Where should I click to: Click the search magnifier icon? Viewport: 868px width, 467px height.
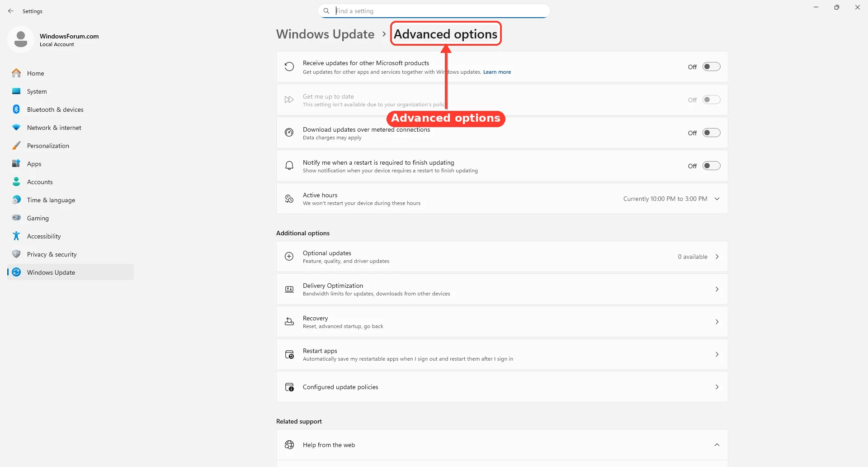[x=326, y=11]
